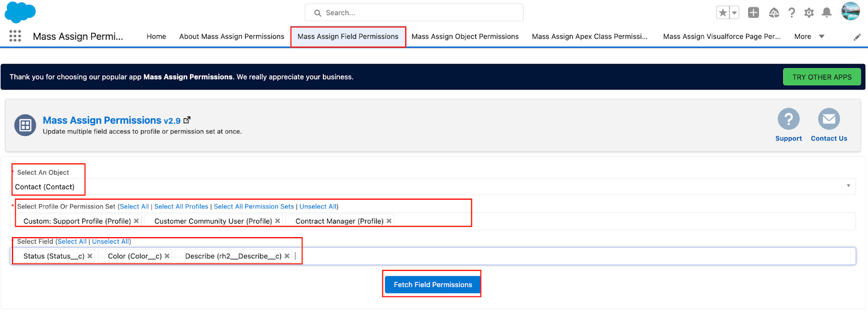Click Select All Profiles link
This screenshot has height=324, width=868.
tap(181, 207)
